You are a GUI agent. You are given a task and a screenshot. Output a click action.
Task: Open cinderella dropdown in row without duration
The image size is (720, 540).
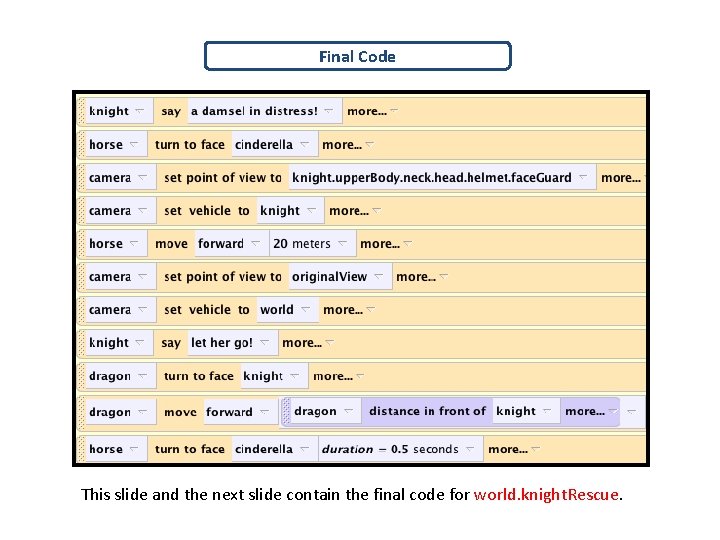coord(274,145)
